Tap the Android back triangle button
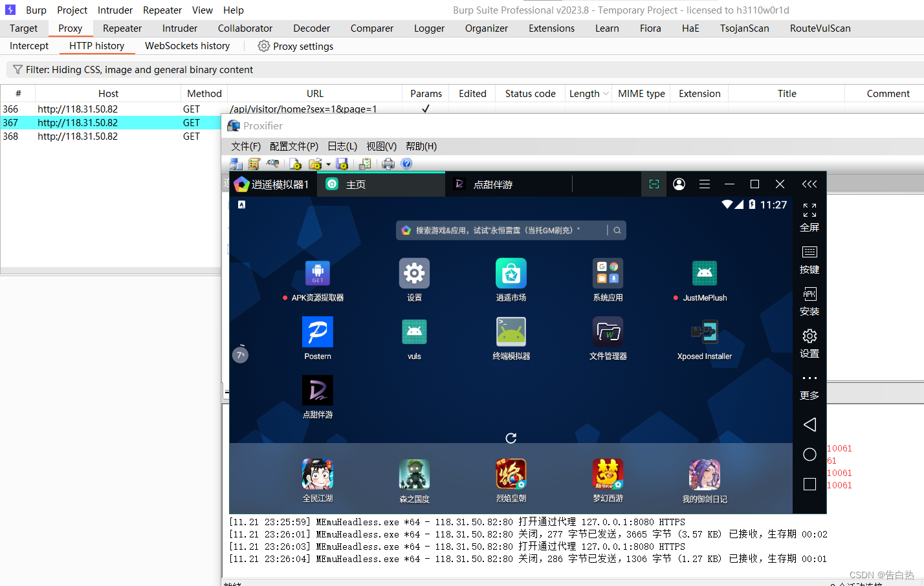The width and height of the screenshot is (924, 586). (x=809, y=424)
